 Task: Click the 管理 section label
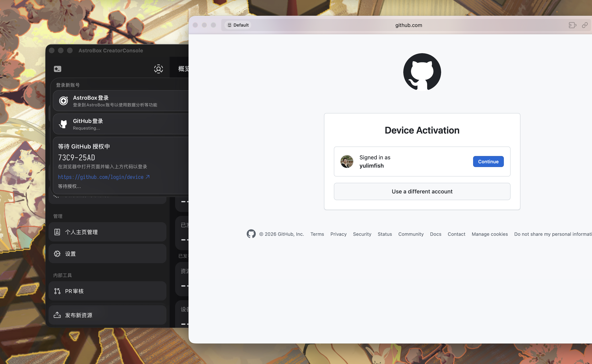(58, 216)
